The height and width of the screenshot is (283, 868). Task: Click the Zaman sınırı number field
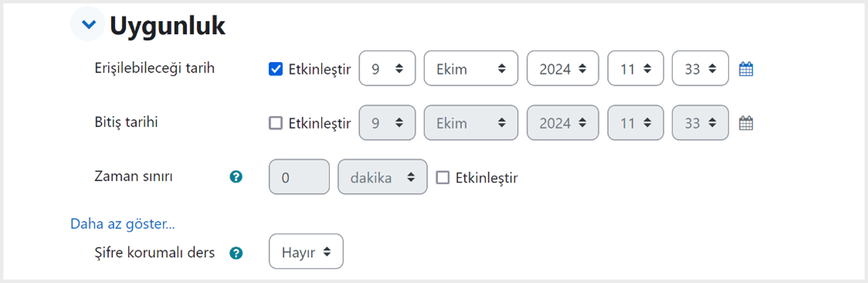(299, 177)
